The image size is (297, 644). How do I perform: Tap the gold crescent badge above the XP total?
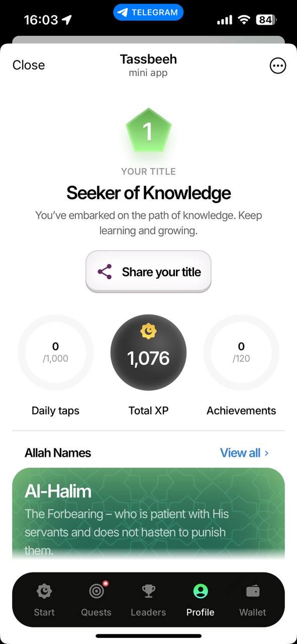point(148,331)
